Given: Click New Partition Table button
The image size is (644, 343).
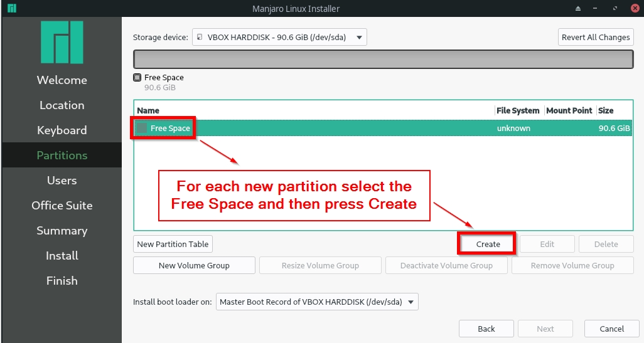Looking at the screenshot, I should (x=173, y=244).
